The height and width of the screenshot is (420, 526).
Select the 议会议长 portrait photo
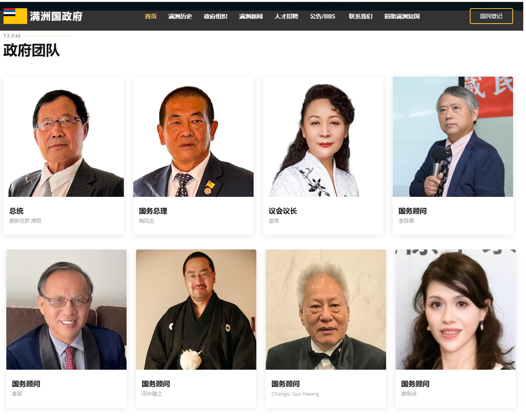pyautogui.click(x=323, y=137)
